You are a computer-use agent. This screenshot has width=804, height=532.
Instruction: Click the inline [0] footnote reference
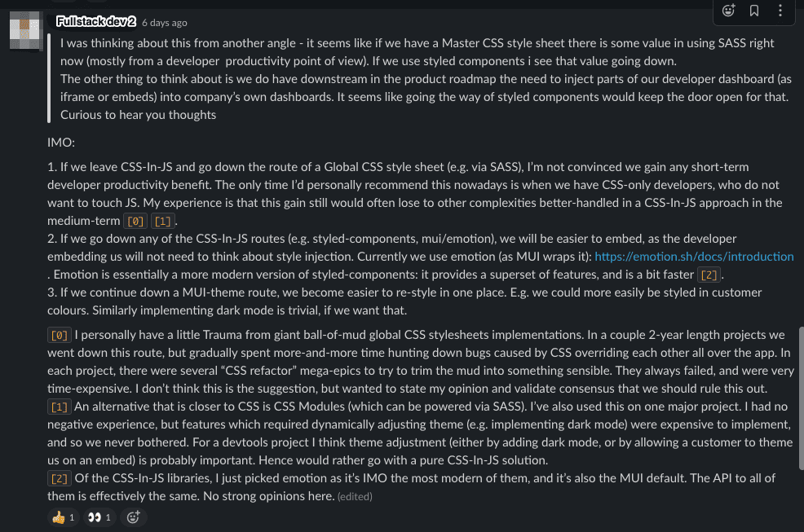point(135,220)
